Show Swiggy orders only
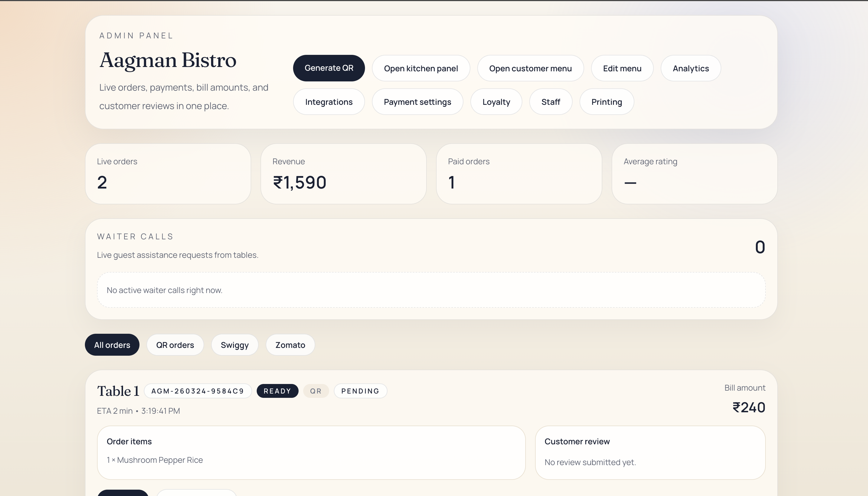The height and width of the screenshot is (496, 868). 234,345
